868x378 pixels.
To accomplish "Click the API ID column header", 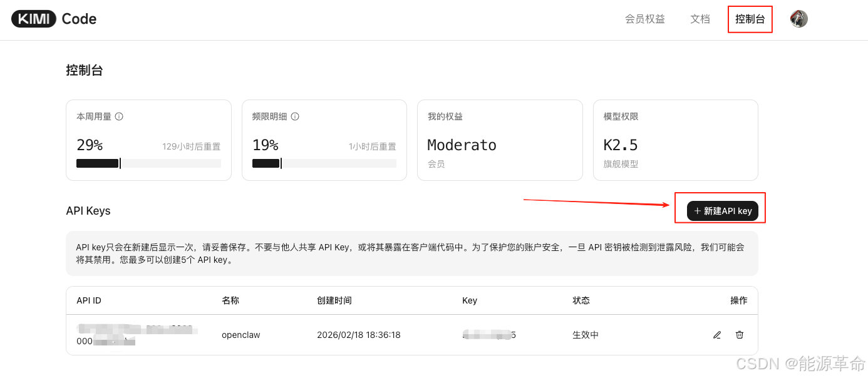I will (x=89, y=300).
